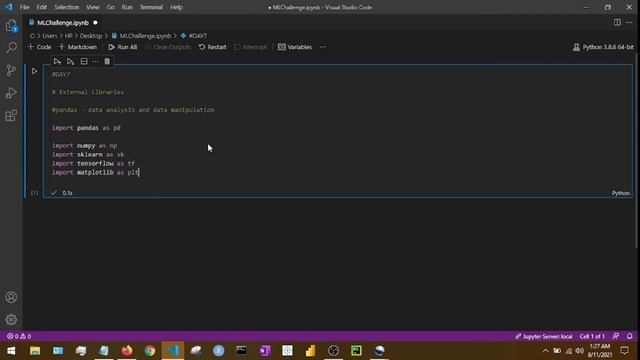Open the Manage settings gear

[11, 319]
